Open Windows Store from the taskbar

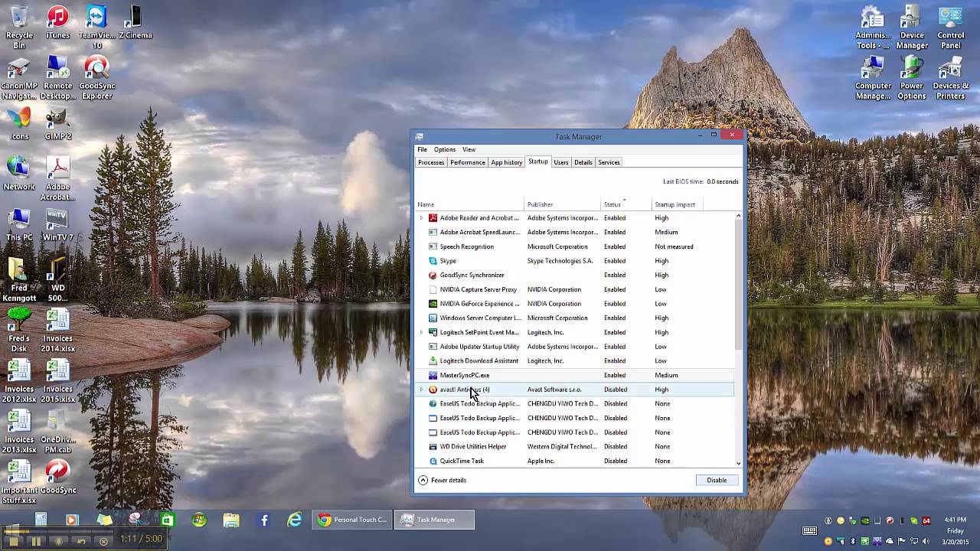(x=168, y=520)
